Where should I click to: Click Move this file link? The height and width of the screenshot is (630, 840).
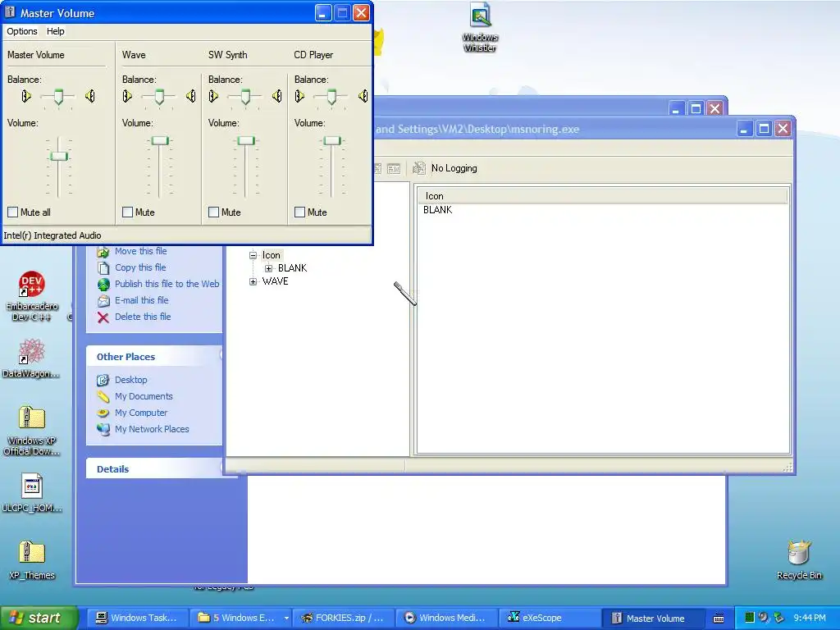[141, 251]
